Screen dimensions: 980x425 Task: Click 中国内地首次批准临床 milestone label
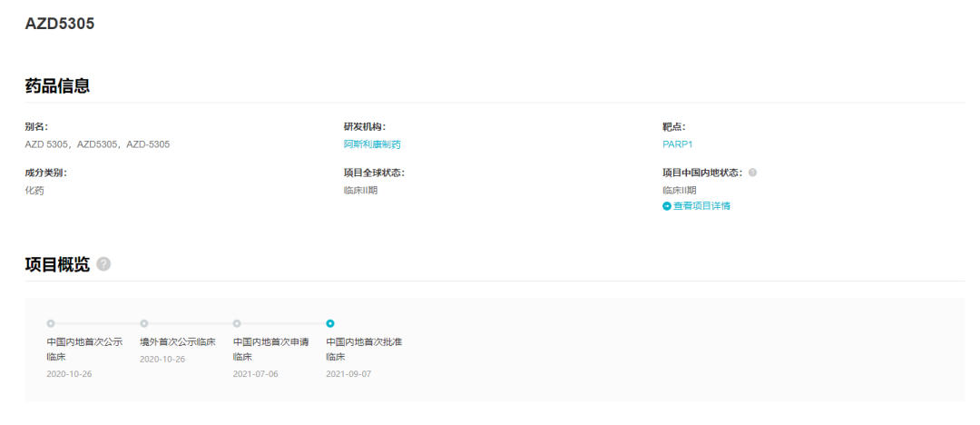364,350
